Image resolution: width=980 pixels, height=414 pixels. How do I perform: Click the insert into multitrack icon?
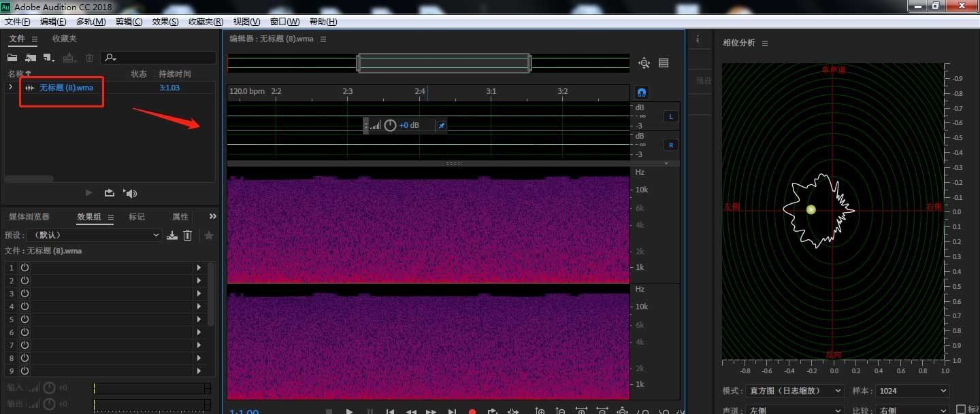pyautogui.click(x=69, y=58)
